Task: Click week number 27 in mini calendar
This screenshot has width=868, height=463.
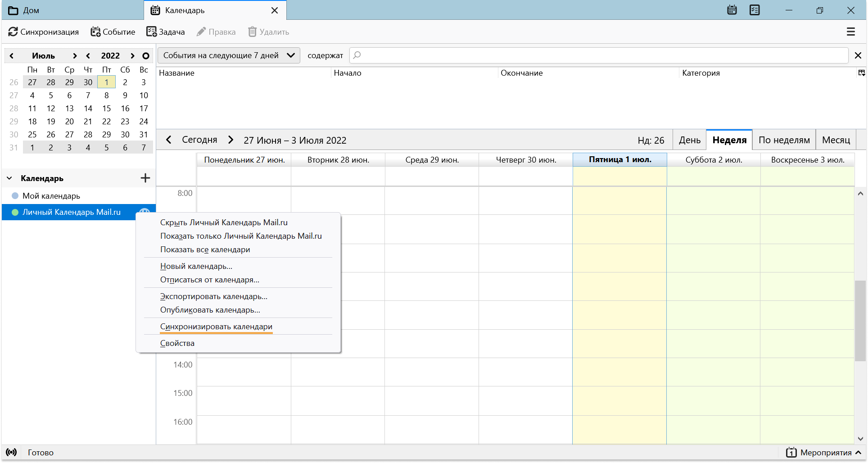Action: tap(14, 95)
